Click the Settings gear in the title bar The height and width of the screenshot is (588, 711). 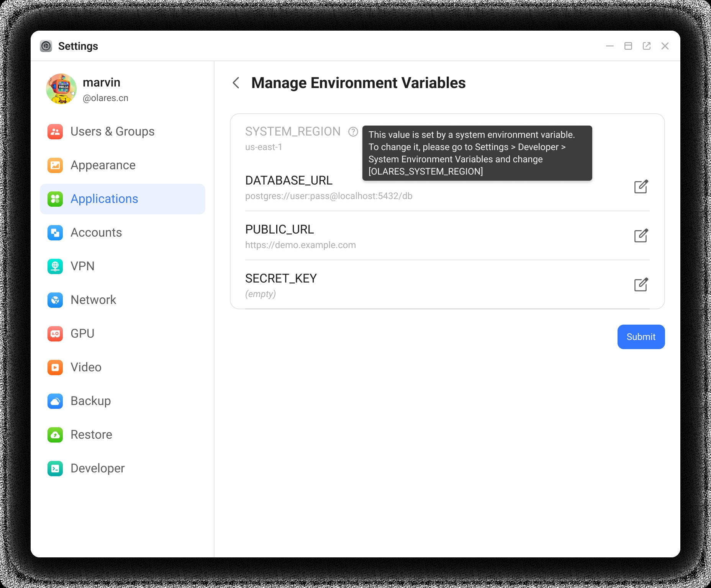(46, 46)
